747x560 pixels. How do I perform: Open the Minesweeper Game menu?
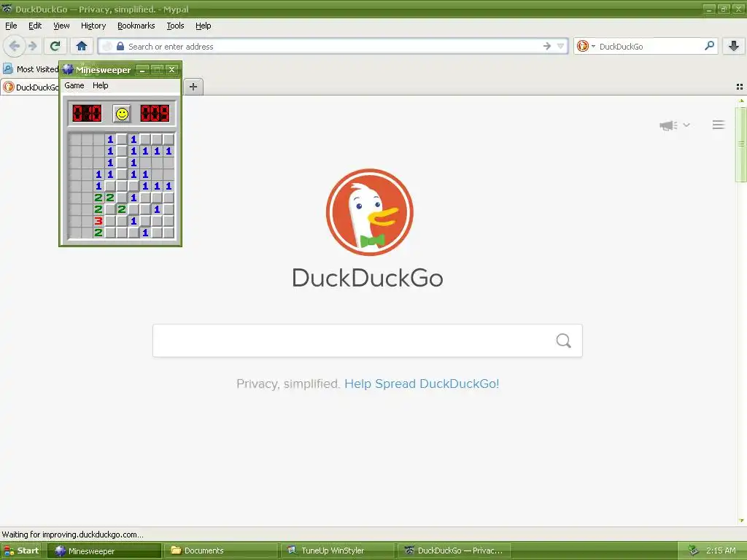point(74,86)
